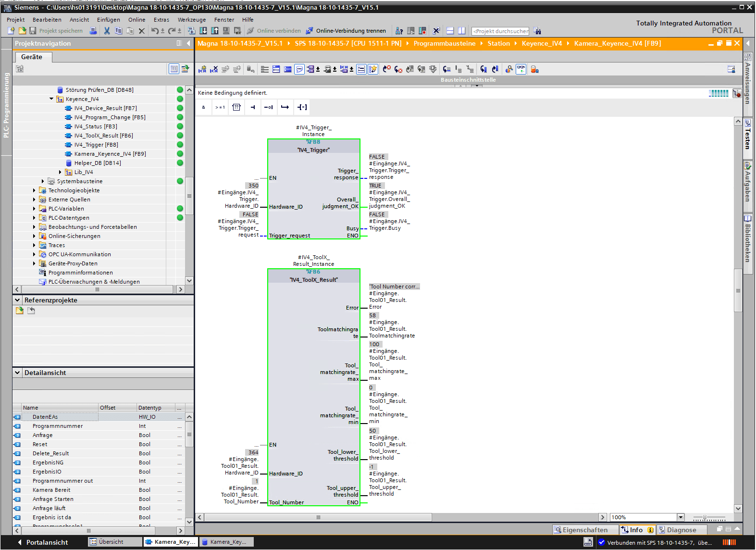Switch to Portalansicht
The height and width of the screenshot is (550, 756).
click(43, 542)
